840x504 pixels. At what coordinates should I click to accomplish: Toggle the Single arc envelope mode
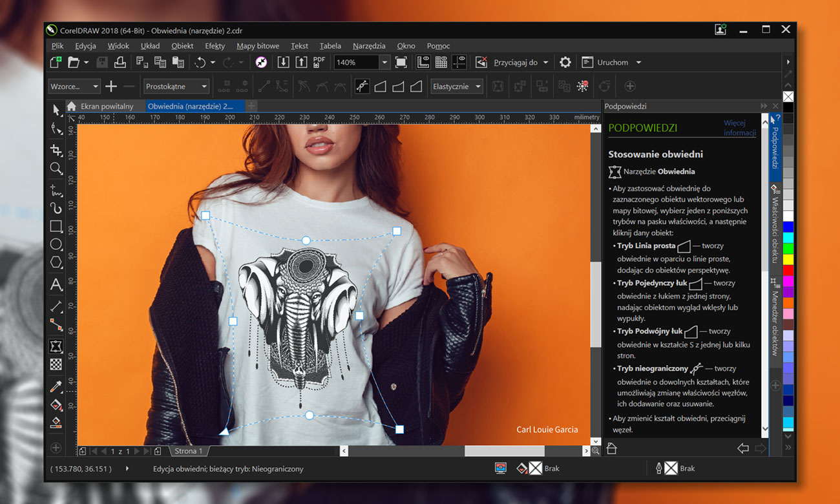click(398, 86)
